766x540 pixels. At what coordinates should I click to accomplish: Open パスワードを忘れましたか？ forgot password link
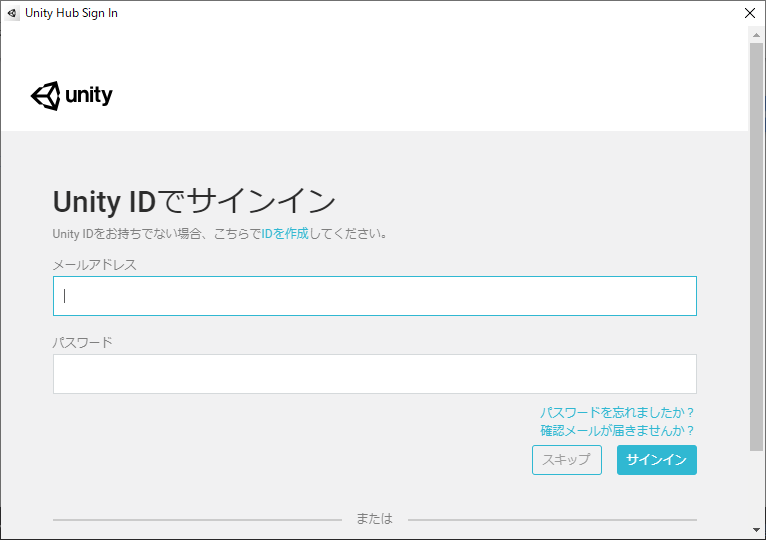pyautogui.click(x=617, y=412)
